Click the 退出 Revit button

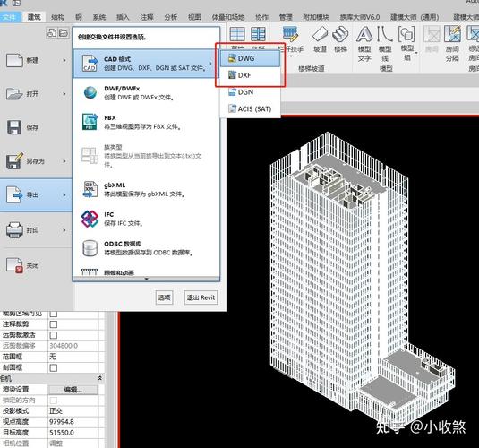click(201, 297)
